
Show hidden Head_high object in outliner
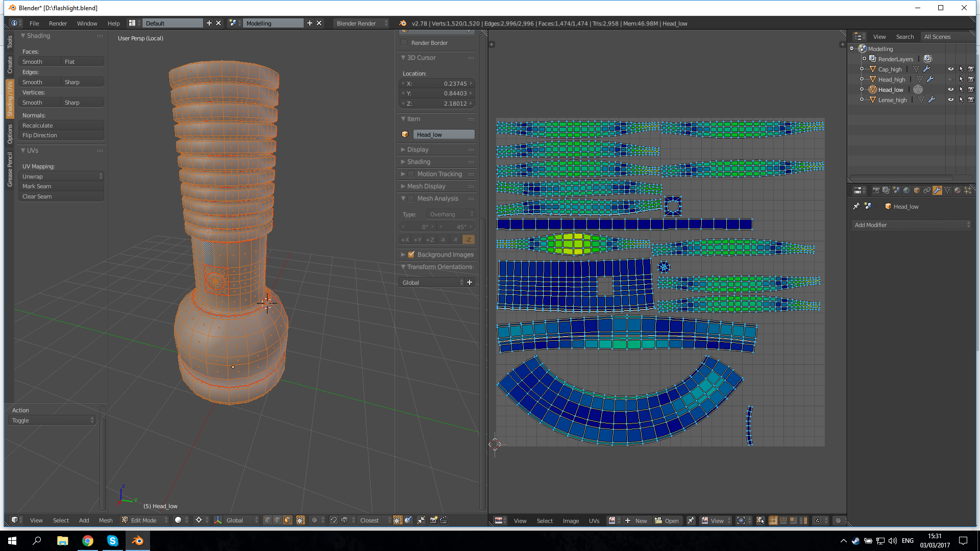tap(950, 79)
